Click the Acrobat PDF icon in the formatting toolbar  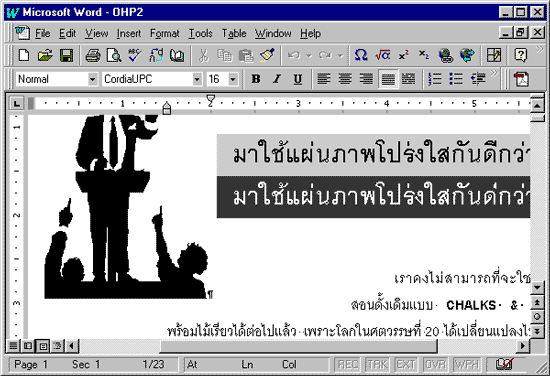point(521,79)
